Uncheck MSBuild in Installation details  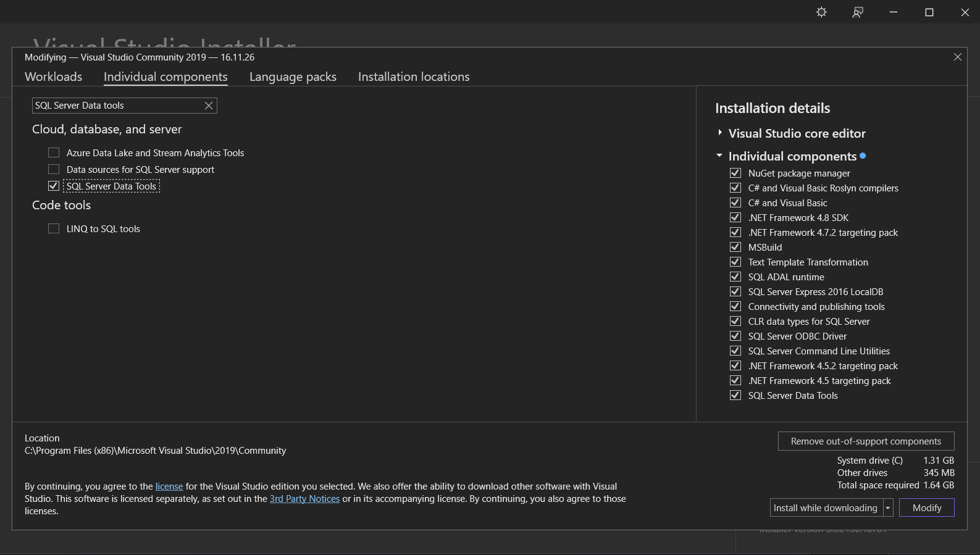[735, 247]
